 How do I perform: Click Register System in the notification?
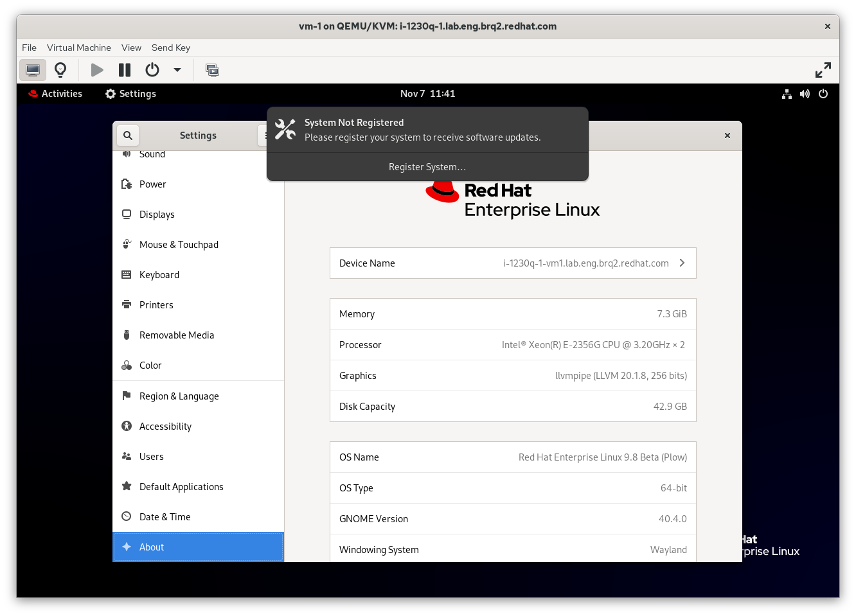[427, 167]
